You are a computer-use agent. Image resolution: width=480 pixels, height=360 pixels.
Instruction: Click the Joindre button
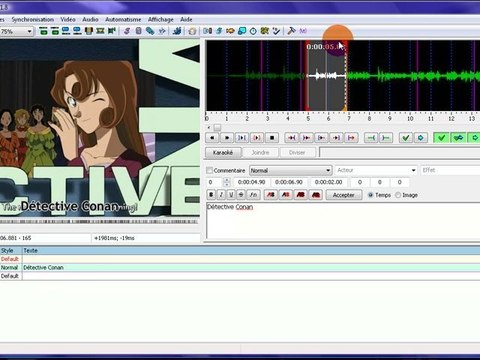(260, 153)
